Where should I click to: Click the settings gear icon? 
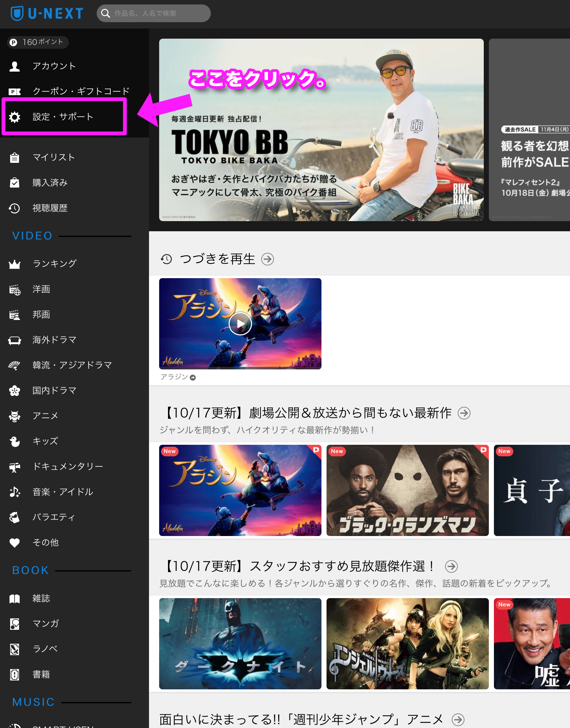pos(14,117)
